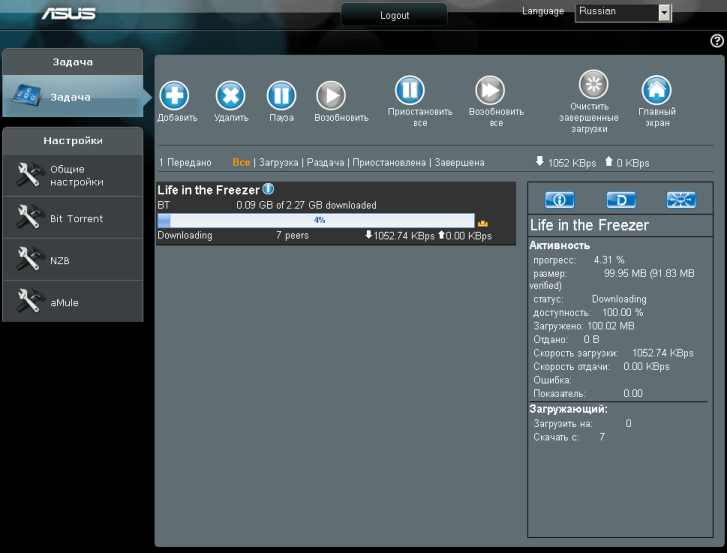This screenshot has height=553, width=727.
Task: Click Скорость загрузки value 1052.74 KBps
Action: (663, 353)
